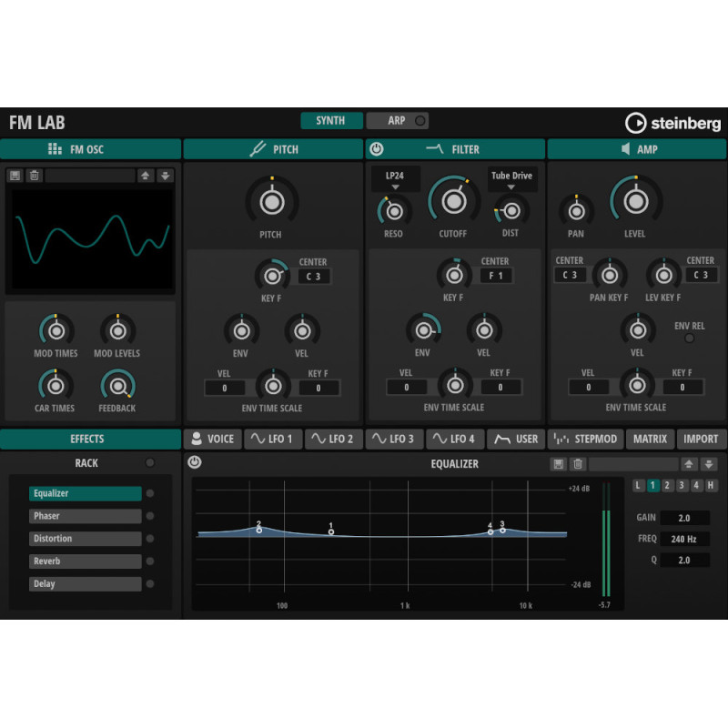Load next FM OSC preset arrow

[x=166, y=176]
